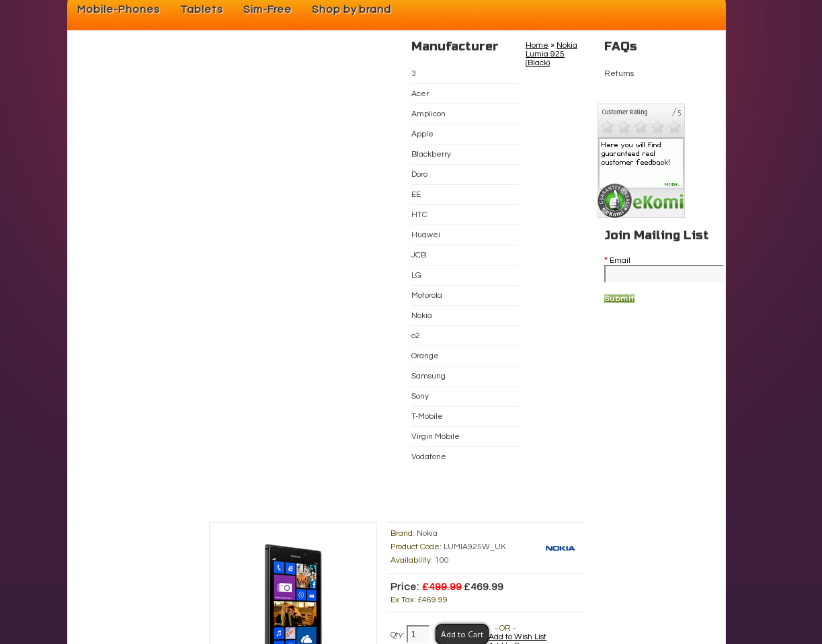Click the Qty quantity input box
This screenshot has width=822, height=644.
click(x=418, y=635)
